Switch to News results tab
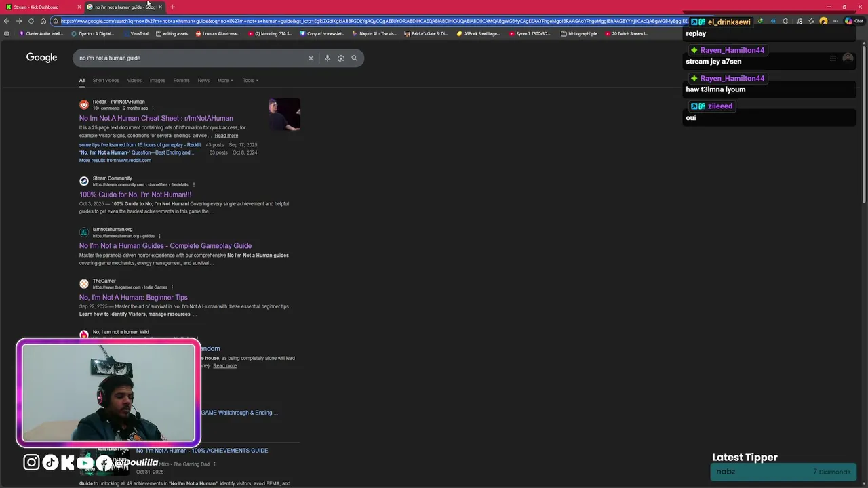The height and width of the screenshot is (488, 868). coord(203,80)
